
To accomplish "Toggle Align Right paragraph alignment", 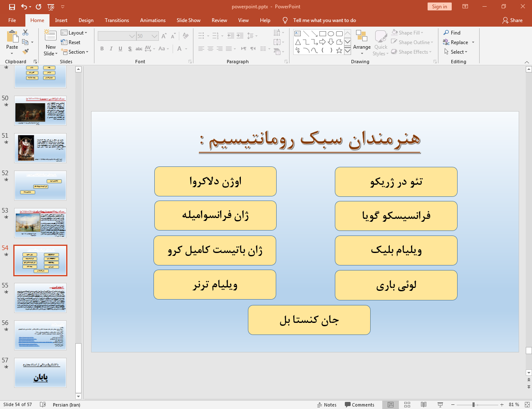I will pos(219,49).
